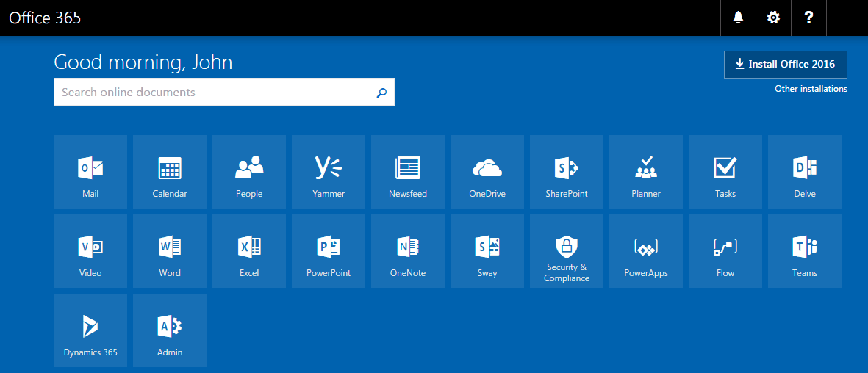Launch the Teams app tile
This screenshot has width=868, height=373.
coord(805,251)
